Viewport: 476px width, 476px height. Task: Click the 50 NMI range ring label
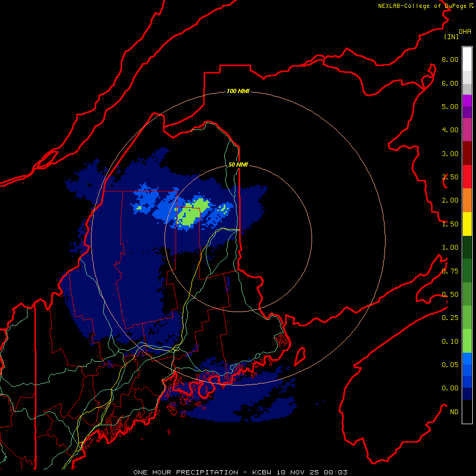pyautogui.click(x=238, y=164)
